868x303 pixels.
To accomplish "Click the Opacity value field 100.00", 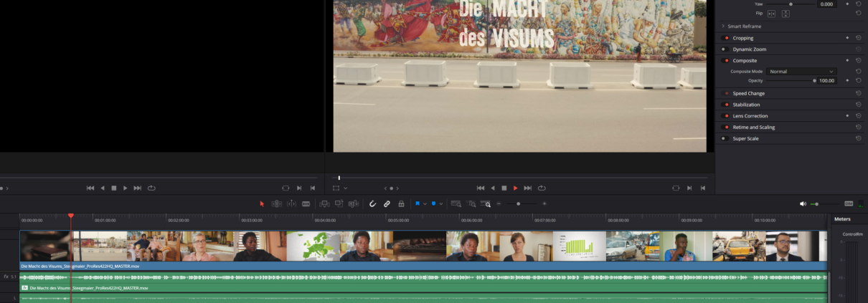I will [827, 81].
